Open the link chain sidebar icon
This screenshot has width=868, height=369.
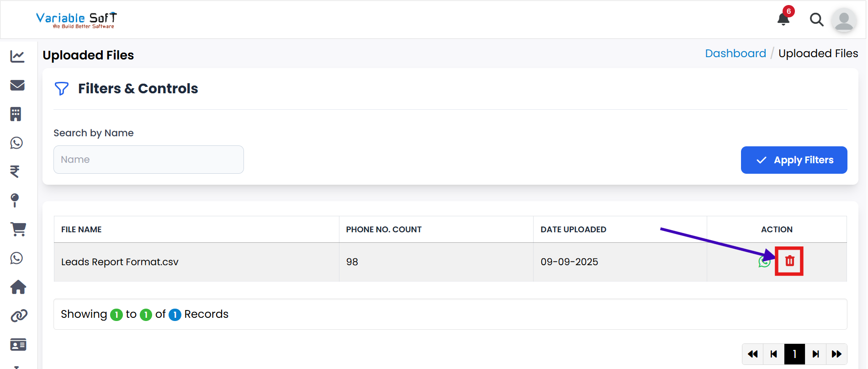click(x=19, y=316)
